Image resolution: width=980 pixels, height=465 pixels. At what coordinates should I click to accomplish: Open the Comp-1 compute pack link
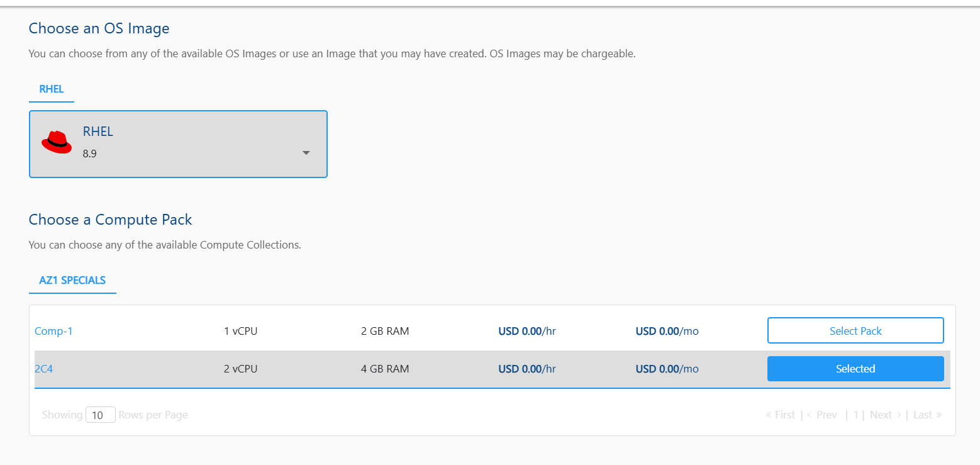[53, 331]
